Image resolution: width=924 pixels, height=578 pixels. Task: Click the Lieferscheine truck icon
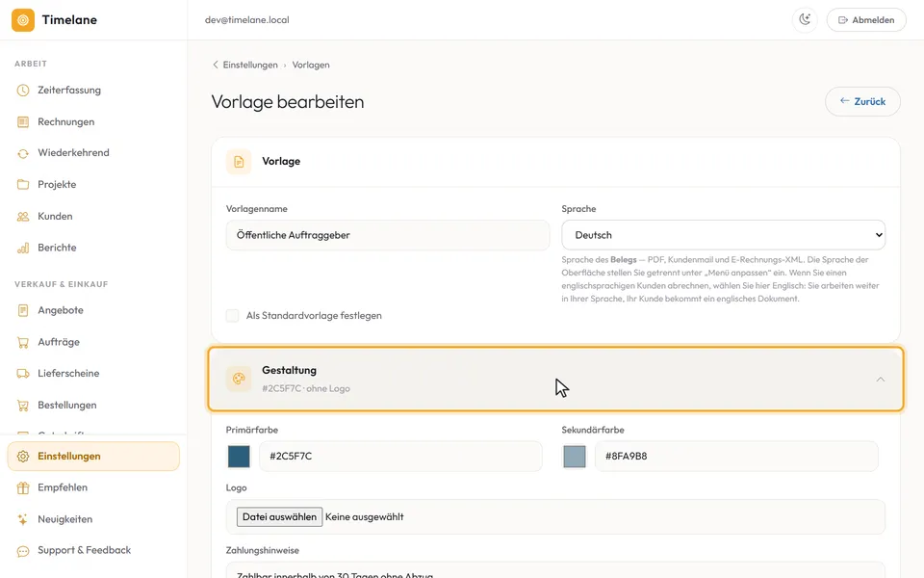[x=23, y=374]
